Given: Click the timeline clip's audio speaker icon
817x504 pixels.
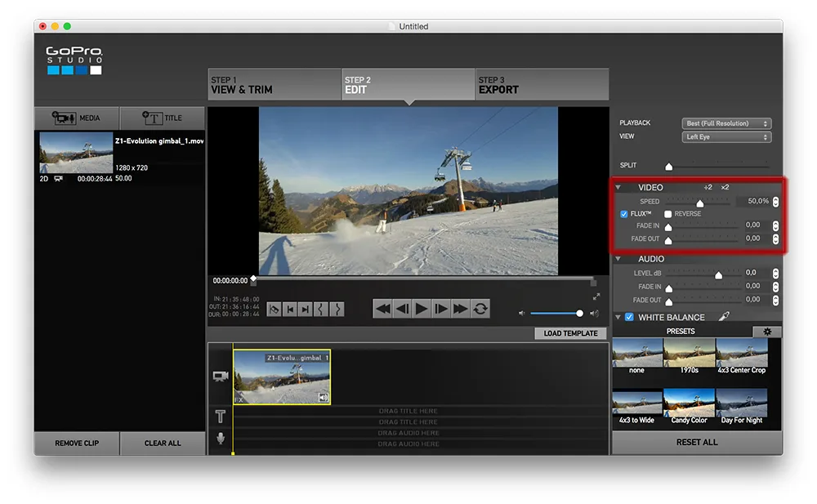Looking at the screenshot, I should tap(324, 398).
